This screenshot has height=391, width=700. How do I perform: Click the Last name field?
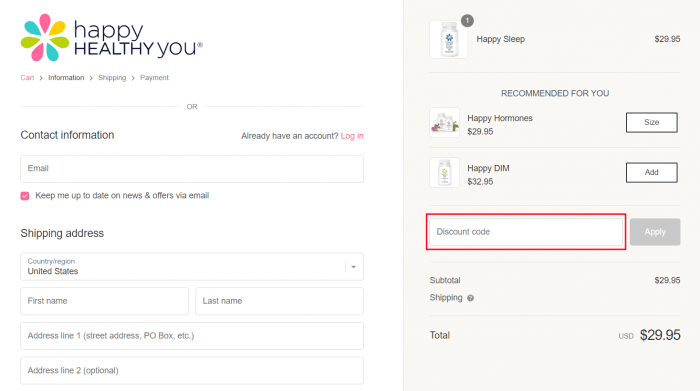(x=279, y=301)
